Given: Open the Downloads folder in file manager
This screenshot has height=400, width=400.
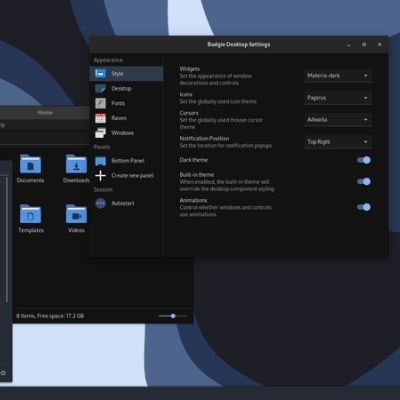Looking at the screenshot, I should pos(76,168).
